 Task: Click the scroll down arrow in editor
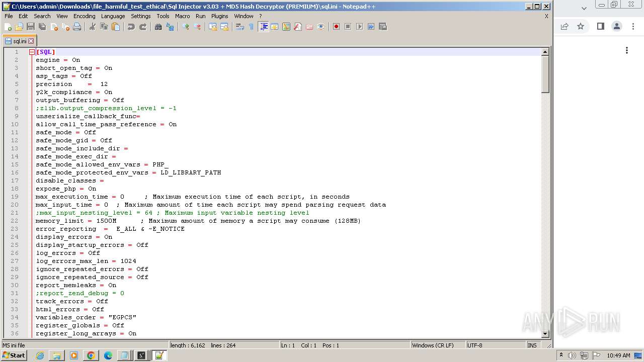(545, 333)
